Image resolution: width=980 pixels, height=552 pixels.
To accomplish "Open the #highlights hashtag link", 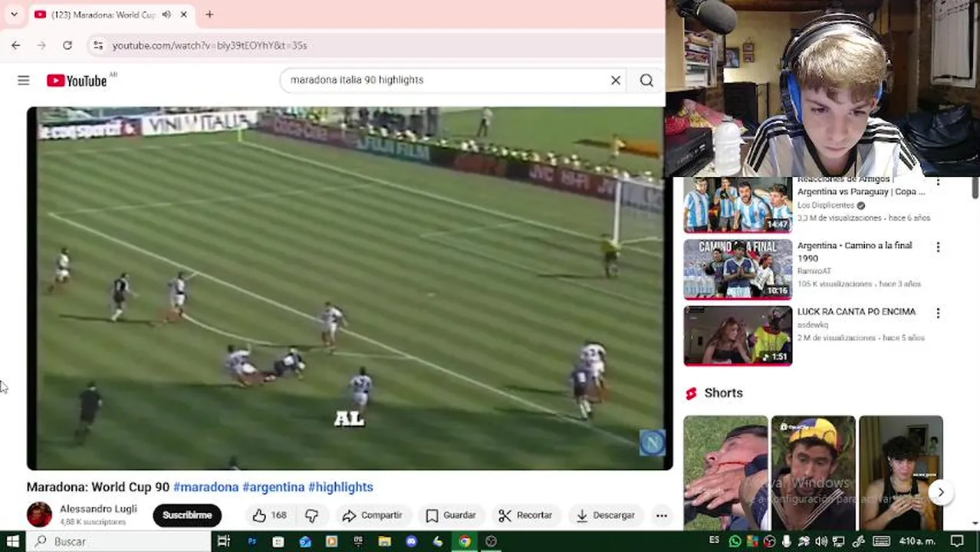I will pos(340,487).
